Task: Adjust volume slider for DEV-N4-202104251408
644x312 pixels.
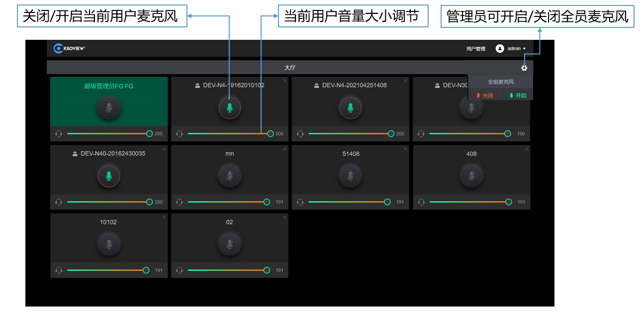Action: pos(352,133)
